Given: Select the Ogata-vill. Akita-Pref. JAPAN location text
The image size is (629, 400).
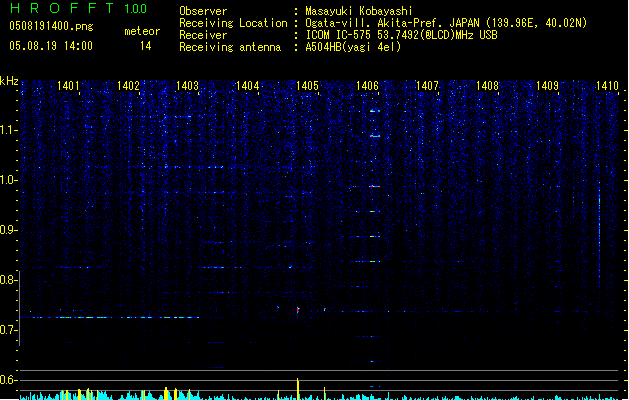Looking at the screenshot, I should (446, 23).
